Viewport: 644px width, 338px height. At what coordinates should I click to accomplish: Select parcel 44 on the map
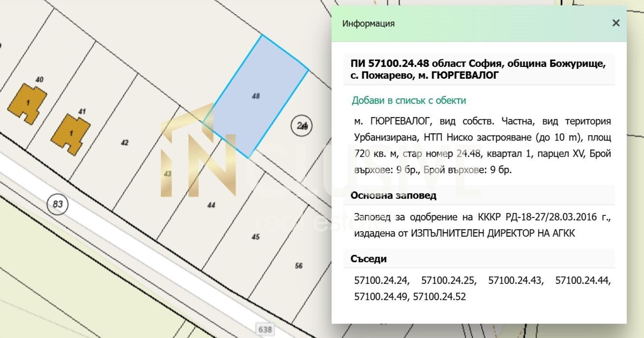pyautogui.click(x=211, y=205)
